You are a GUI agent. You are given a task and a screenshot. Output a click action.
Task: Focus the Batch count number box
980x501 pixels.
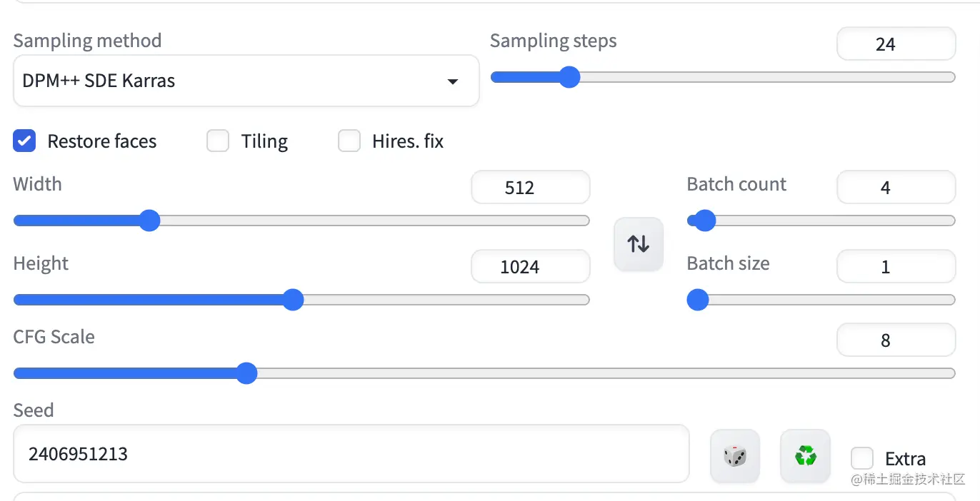896,188
